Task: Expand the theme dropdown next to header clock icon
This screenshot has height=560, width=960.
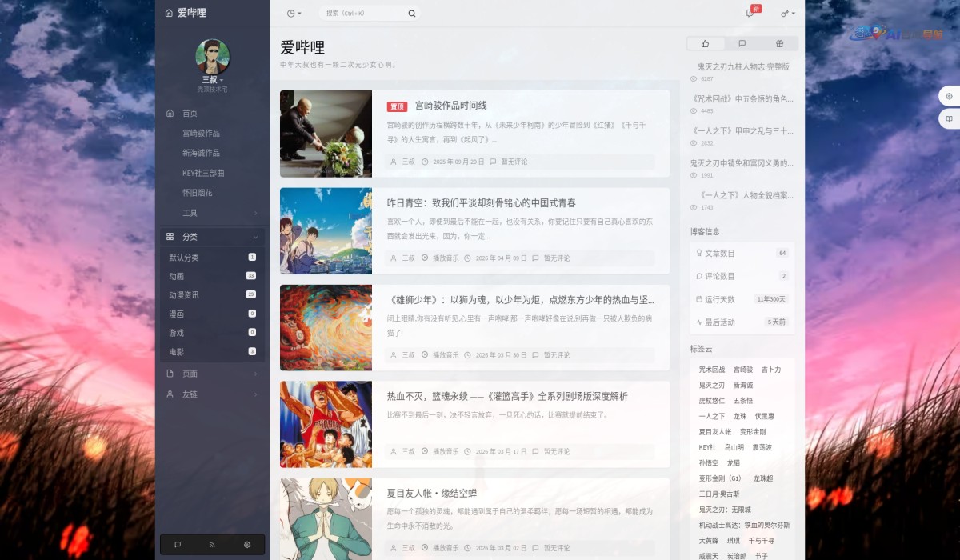Action: click(293, 14)
